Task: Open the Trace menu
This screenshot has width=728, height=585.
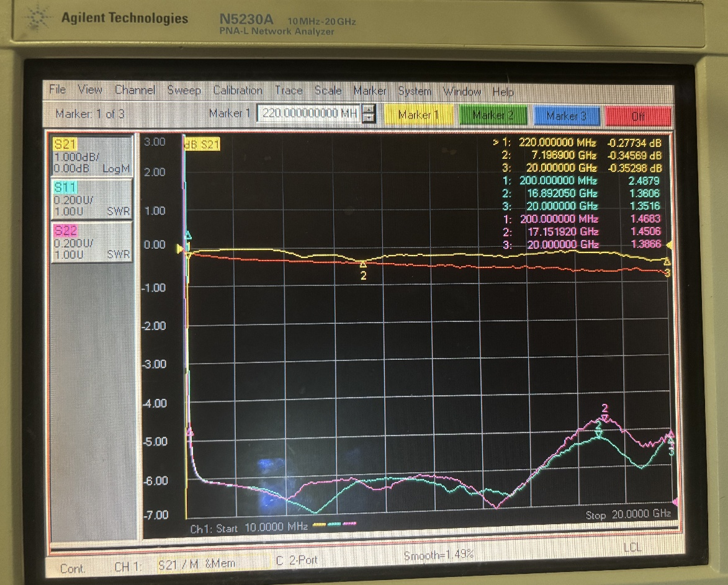Action: 289,91
